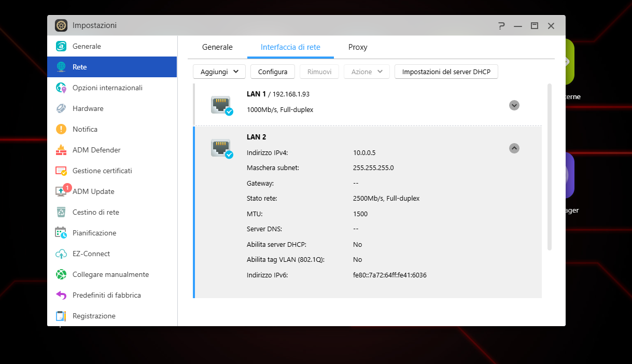Screen dimensions: 632x364
Task: Click the MTU value 1500
Action: (360, 214)
